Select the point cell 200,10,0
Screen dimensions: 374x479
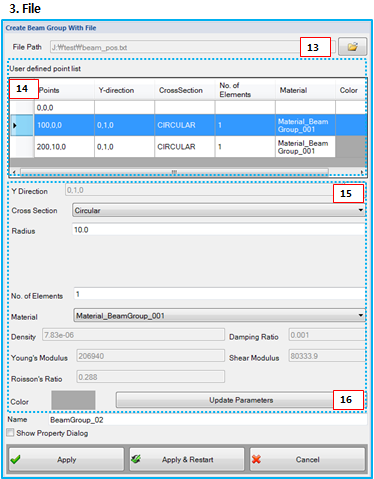(64, 147)
